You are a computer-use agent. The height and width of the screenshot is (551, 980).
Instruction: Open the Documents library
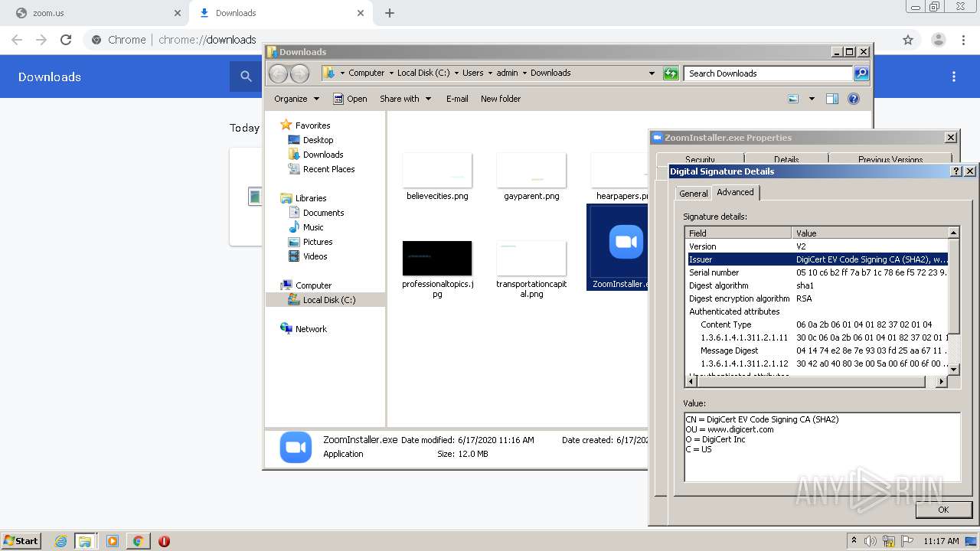click(x=323, y=213)
